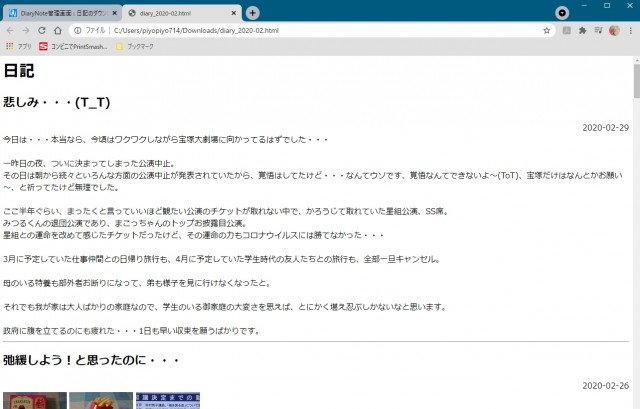Click the line starting 母のいる特養も
The width and height of the screenshot is (640, 409).
coord(137,283)
